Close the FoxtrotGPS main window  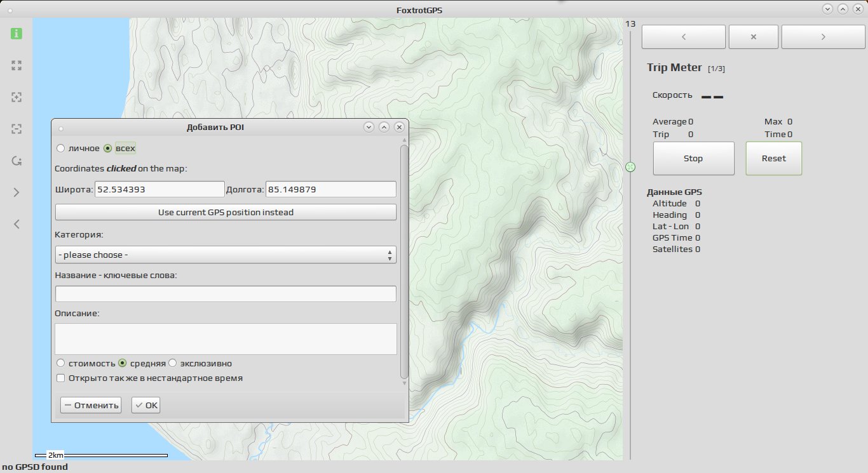[x=858, y=9]
